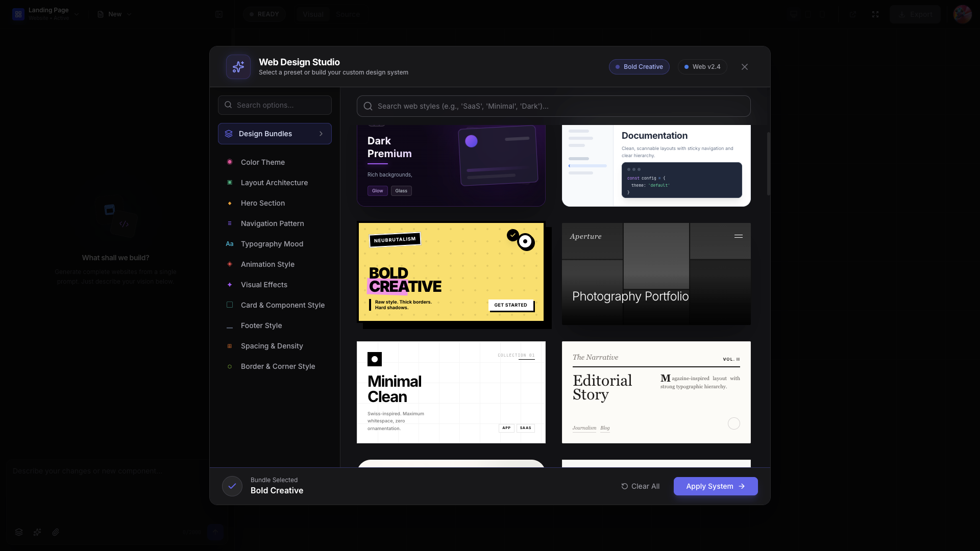The width and height of the screenshot is (980, 551).
Task: Expand the Design Bundles section chevron
Action: pos(321,134)
